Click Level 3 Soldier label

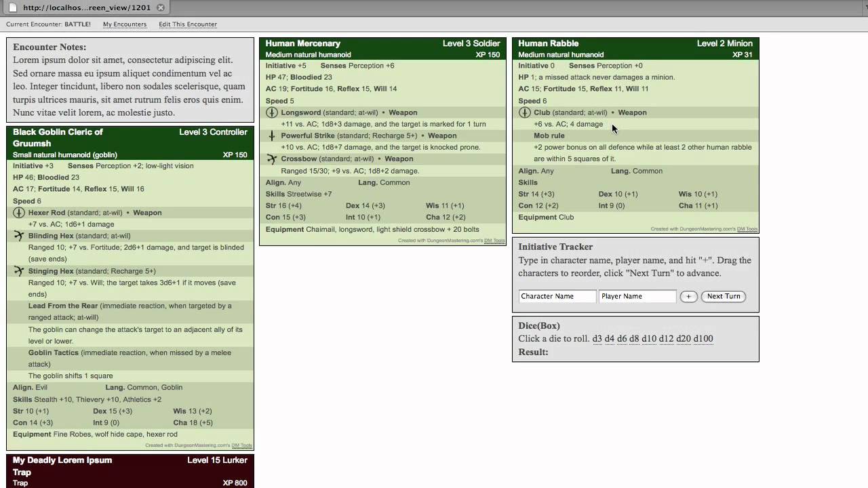click(471, 43)
